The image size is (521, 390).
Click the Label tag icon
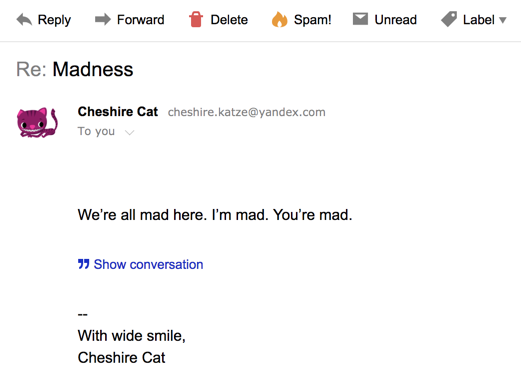(449, 19)
